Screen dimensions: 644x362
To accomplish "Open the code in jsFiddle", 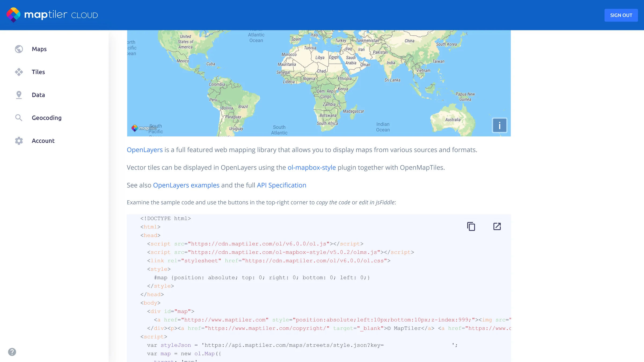I will tap(497, 227).
